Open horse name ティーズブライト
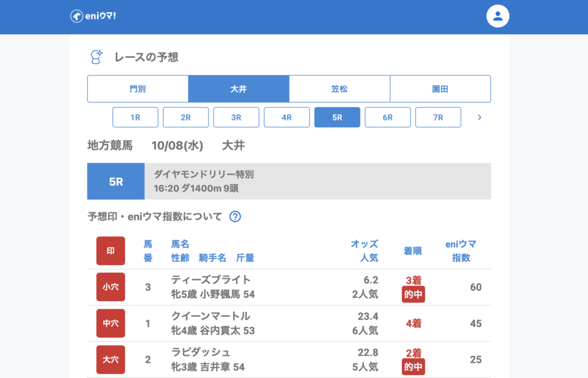The width and height of the screenshot is (588, 378). click(x=211, y=280)
